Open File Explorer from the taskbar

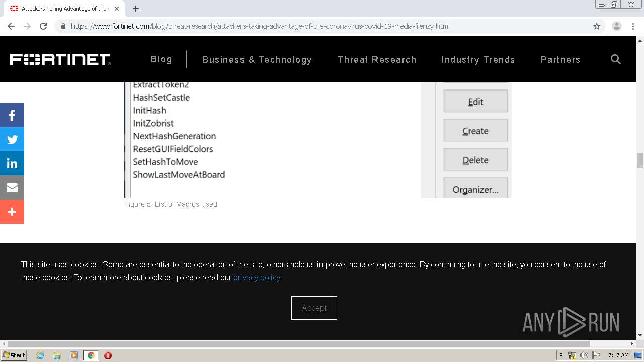[x=57, y=355]
